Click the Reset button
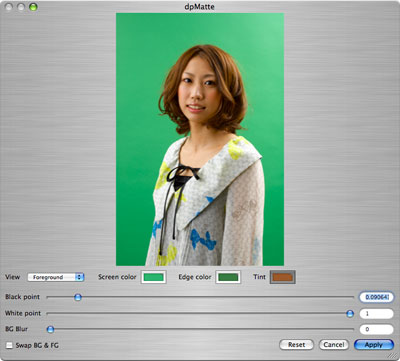Image resolution: width=400 pixels, height=361 pixels. 296,345
